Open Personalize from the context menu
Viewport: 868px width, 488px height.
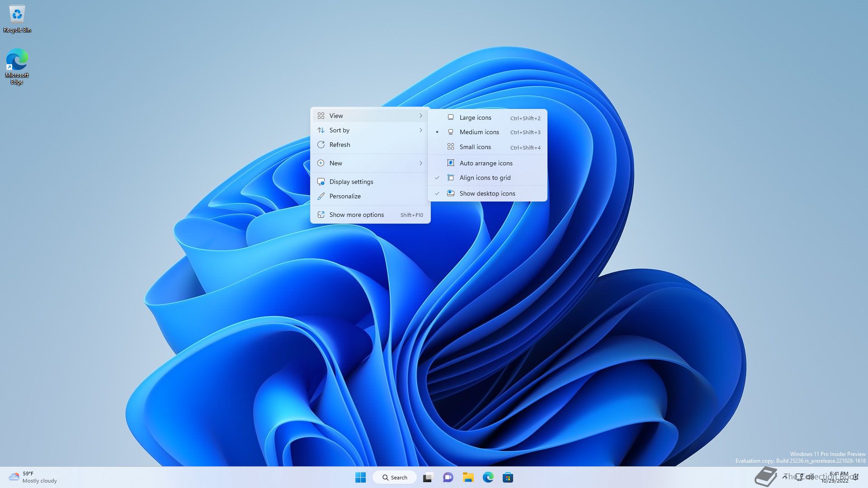click(x=345, y=196)
